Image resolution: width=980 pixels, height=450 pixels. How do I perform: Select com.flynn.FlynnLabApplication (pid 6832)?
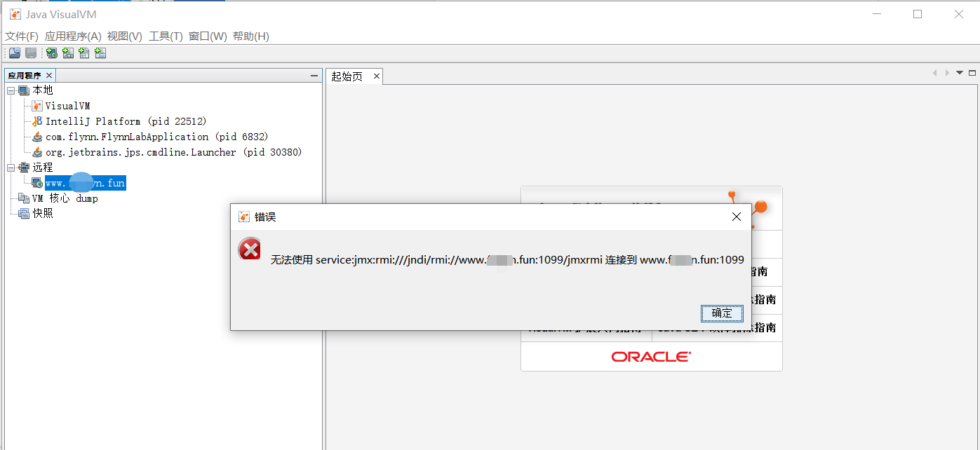pos(157,137)
